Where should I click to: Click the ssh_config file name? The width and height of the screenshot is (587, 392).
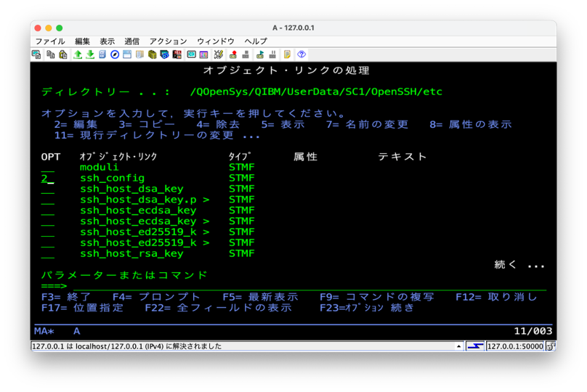(113, 178)
